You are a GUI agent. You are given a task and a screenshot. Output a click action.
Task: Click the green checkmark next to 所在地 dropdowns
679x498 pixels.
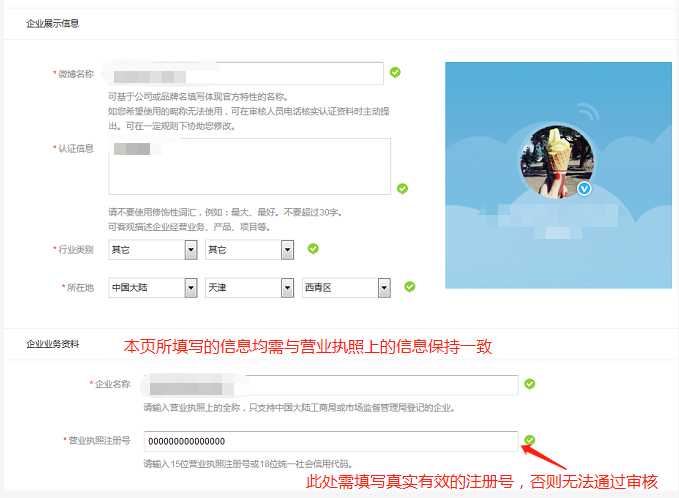pyautogui.click(x=409, y=287)
